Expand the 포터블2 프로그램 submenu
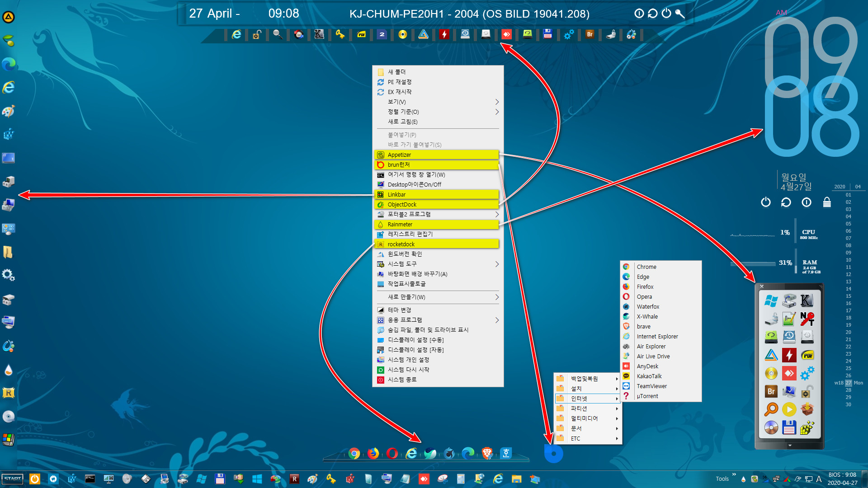The height and width of the screenshot is (488, 868). tap(438, 214)
